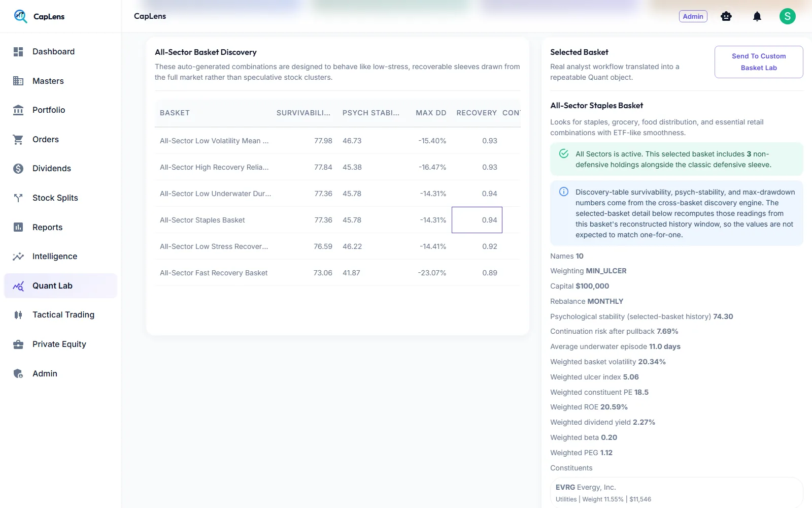Select All-Sector Low Underwater Dur... basket
812x508 pixels.
pyautogui.click(x=215, y=194)
